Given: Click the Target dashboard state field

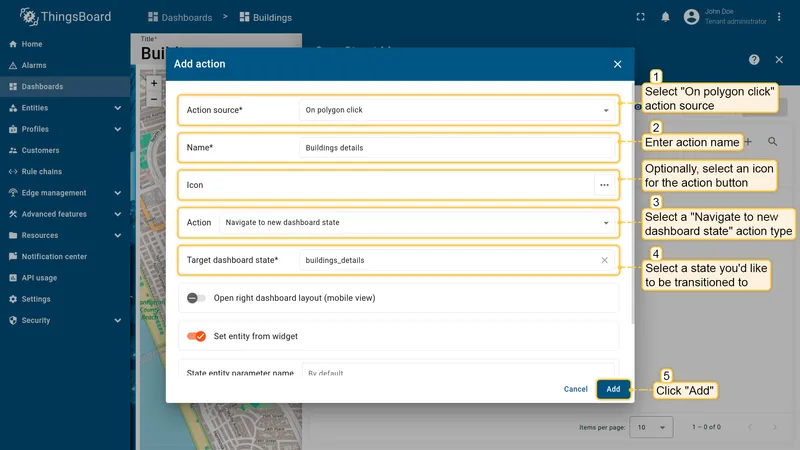Looking at the screenshot, I should [449, 260].
